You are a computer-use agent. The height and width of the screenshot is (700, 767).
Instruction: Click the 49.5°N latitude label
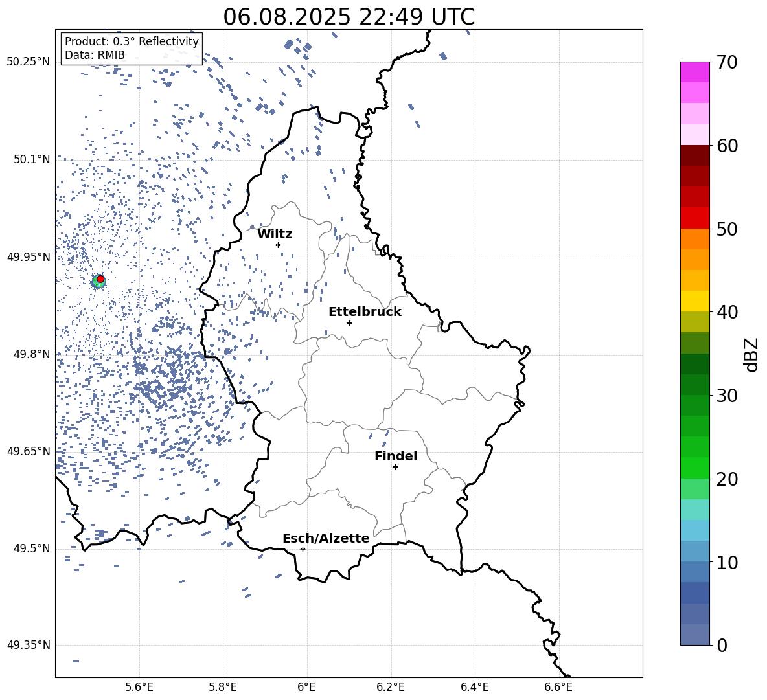coord(32,548)
